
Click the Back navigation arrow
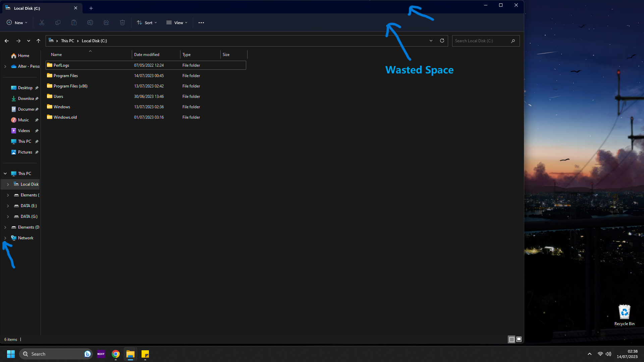click(x=7, y=41)
